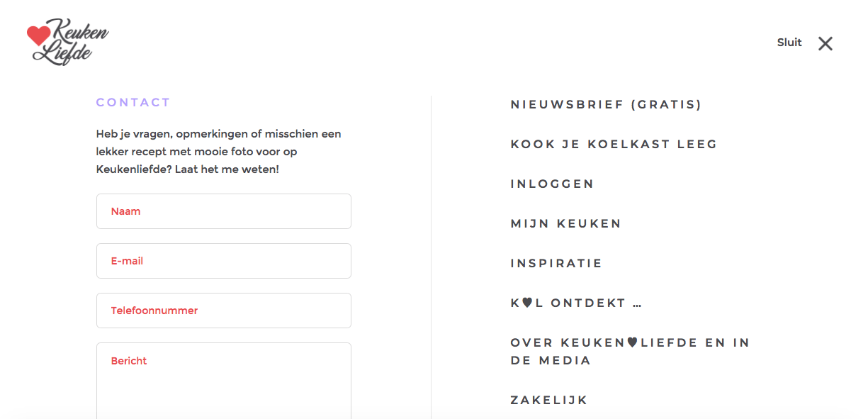Viewport: 868px width, 419px height.
Task: Select the Zakelijk menu item
Action: pyautogui.click(x=549, y=401)
